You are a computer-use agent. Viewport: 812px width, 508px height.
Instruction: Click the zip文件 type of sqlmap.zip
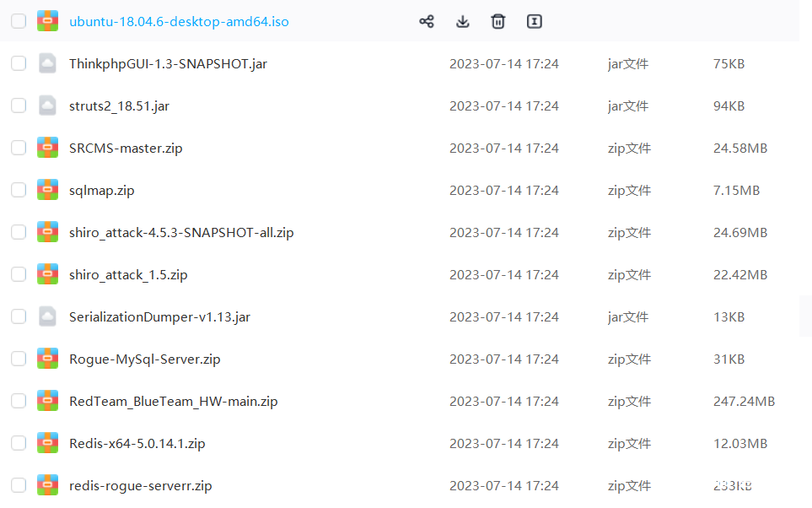point(629,190)
